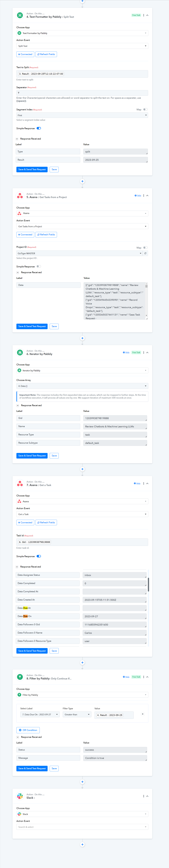
Task: Open the Help link on the Iterator step
Action: coord(126,352)
